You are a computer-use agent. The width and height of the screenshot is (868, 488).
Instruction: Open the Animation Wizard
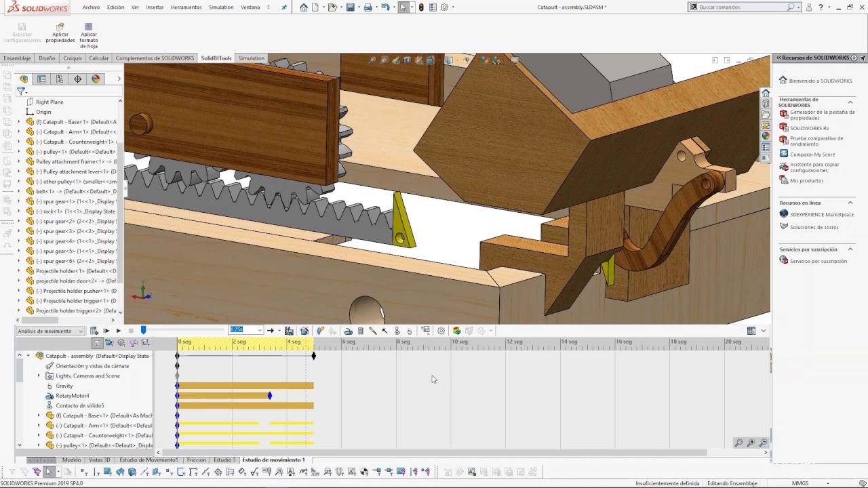(x=304, y=331)
